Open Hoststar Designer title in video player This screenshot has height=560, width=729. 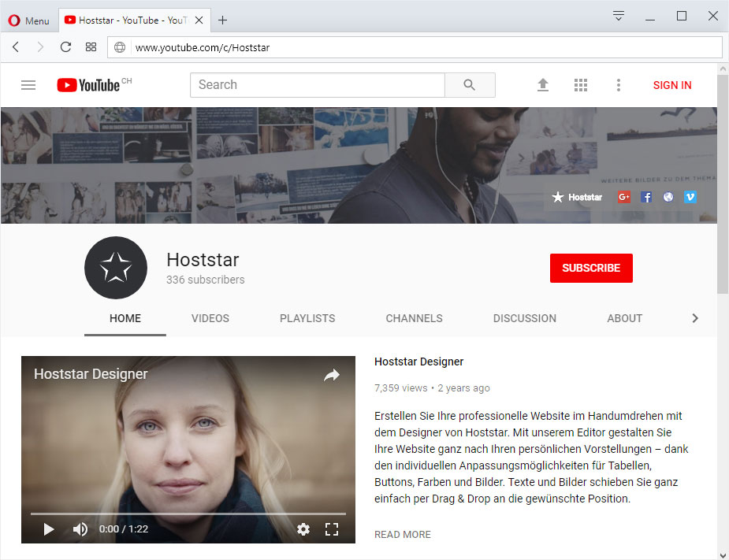tap(91, 373)
